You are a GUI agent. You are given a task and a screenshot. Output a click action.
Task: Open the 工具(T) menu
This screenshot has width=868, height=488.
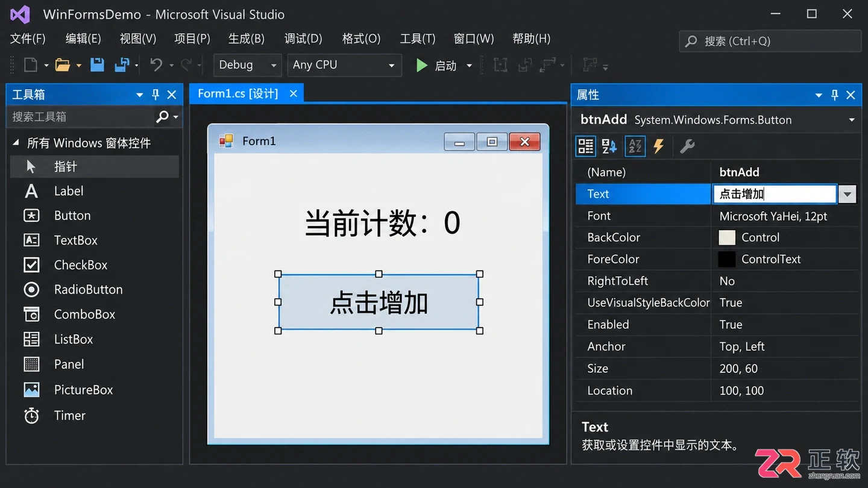418,39
